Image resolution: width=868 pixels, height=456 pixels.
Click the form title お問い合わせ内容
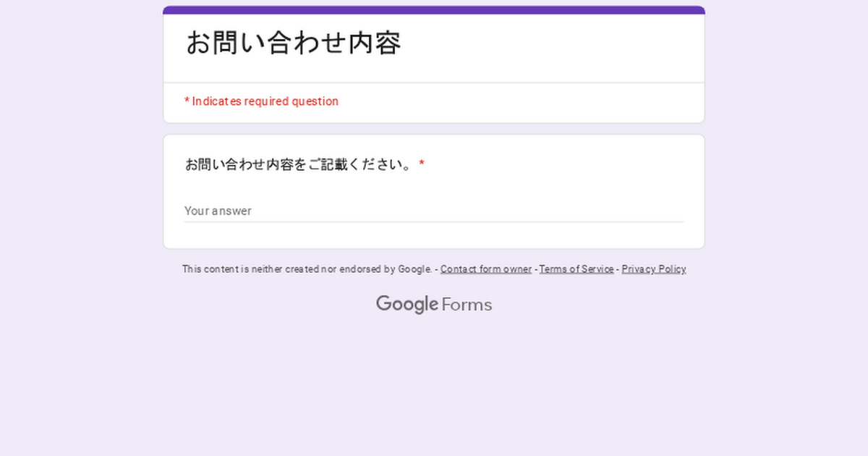pyautogui.click(x=293, y=43)
